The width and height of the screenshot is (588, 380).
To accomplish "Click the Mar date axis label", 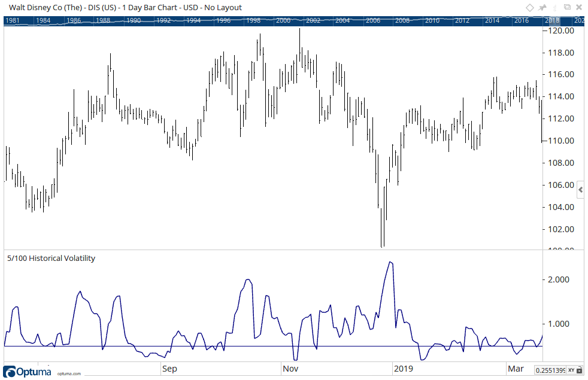I will [516, 369].
